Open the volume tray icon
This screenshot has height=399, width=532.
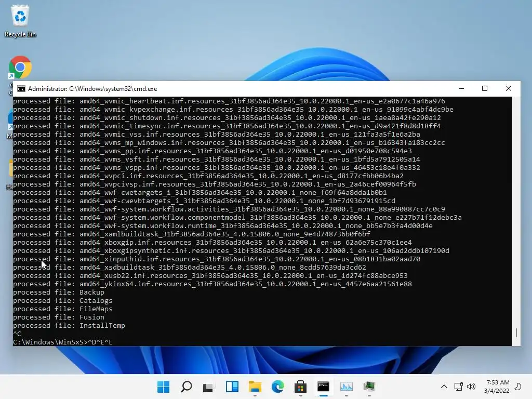471,387
